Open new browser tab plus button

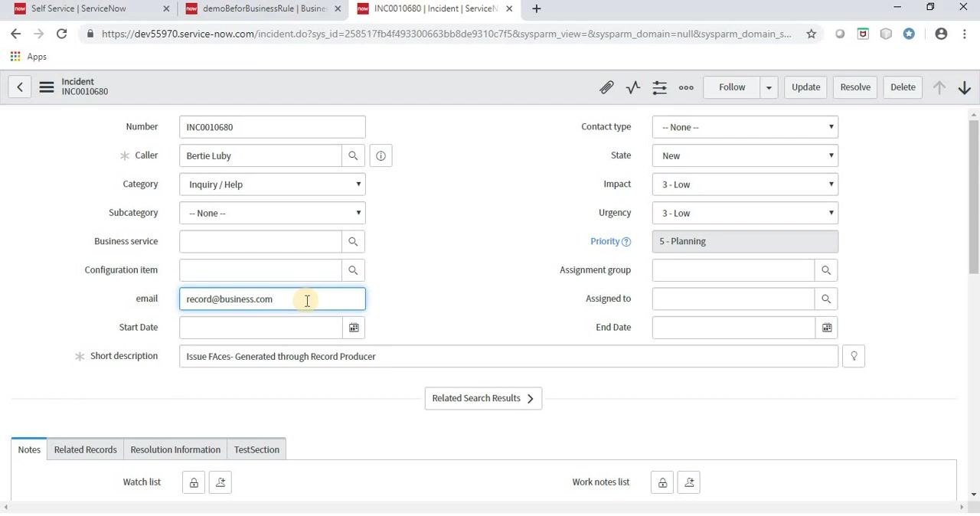tap(536, 8)
